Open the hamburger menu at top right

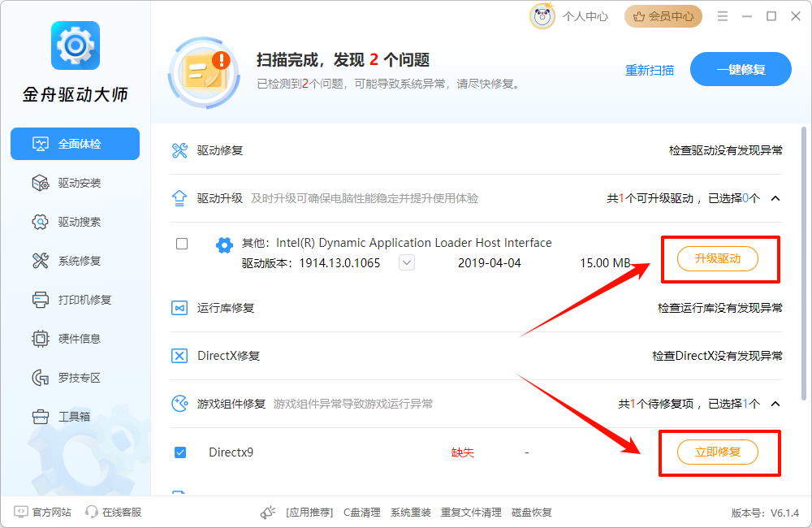(x=722, y=15)
